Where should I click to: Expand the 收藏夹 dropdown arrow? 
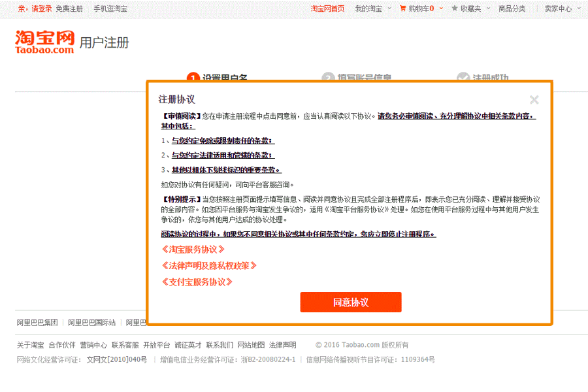pyautogui.click(x=488, y=8)
